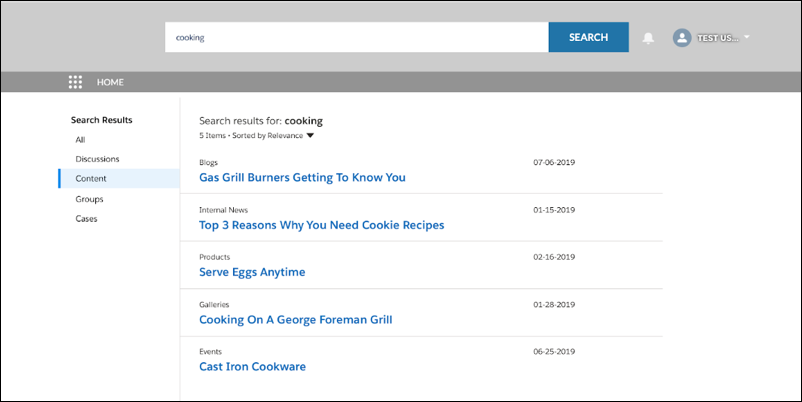The height and width of the screenshot is (402, 802).
Task: Click the TEST US... username text
Action: pyautogui.click(x=718, y=38)
